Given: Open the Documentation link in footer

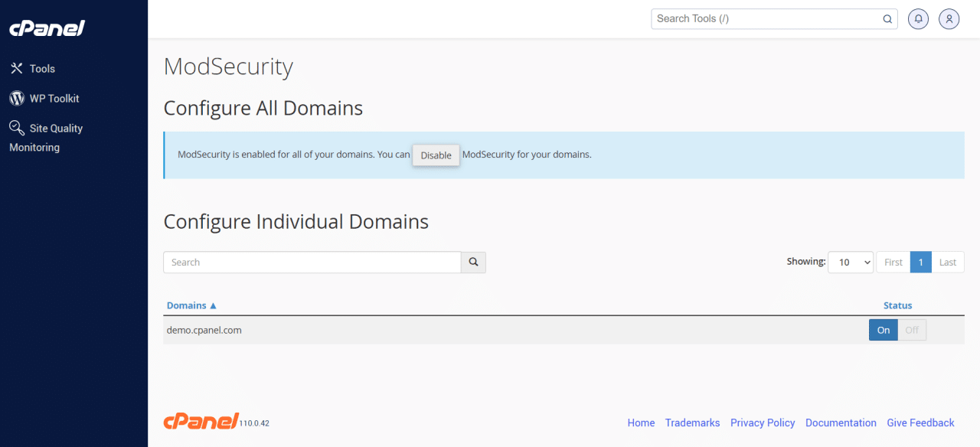Looking at the screenshot, I should (841, 423).
